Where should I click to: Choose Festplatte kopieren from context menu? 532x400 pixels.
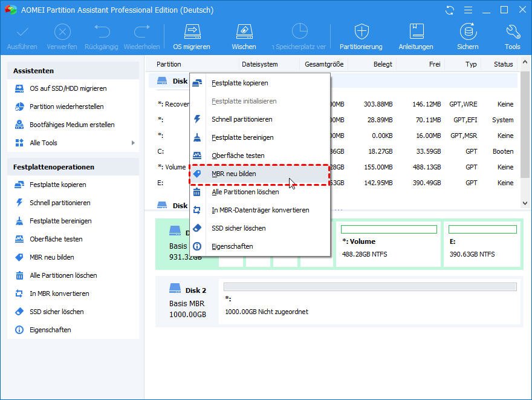point(239,83)
